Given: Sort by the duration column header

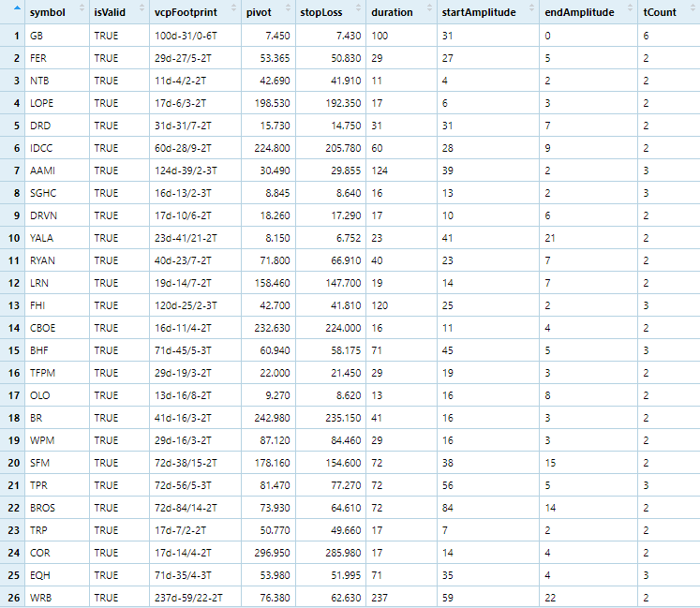Looking at the screenshot, I should tap(401, 12).
